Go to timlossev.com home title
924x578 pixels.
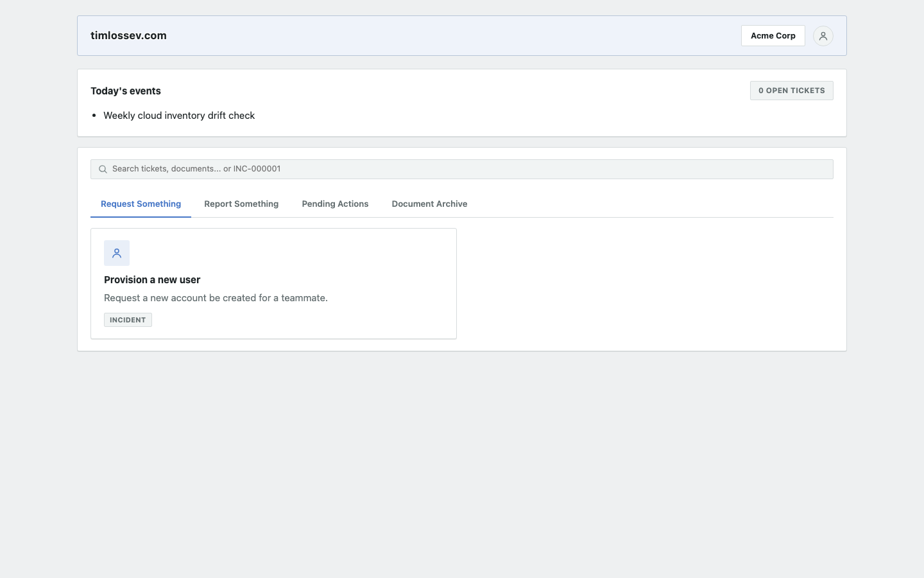(x=128, y=36)
